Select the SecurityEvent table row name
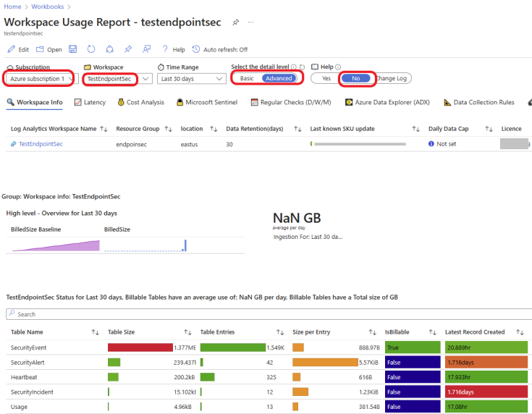 point(28,347)
